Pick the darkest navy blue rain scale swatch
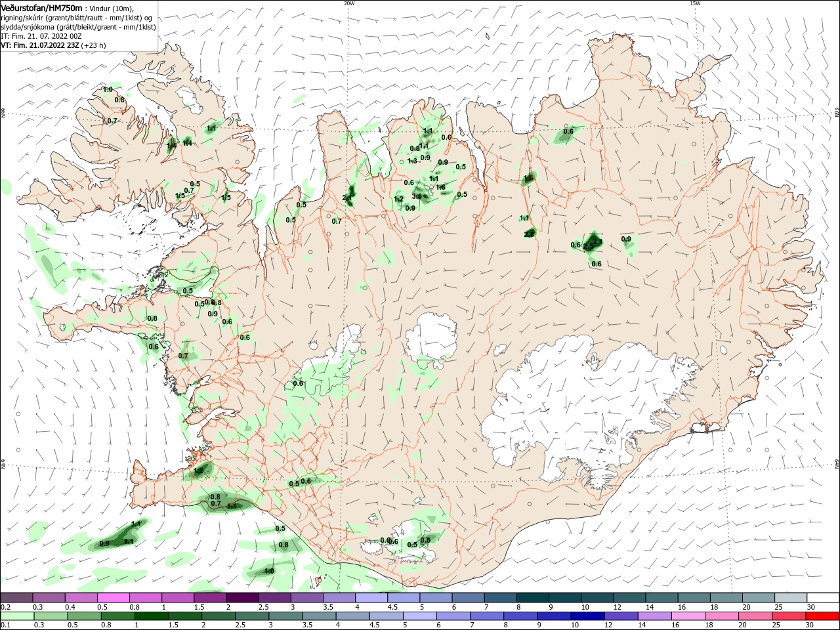This screenshot has height=630, width=840. 586,616
